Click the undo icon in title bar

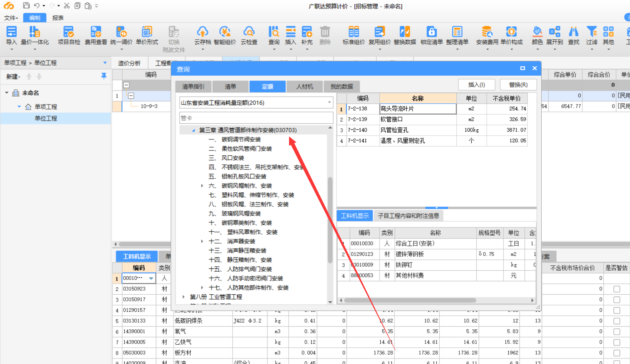point(37,6)
